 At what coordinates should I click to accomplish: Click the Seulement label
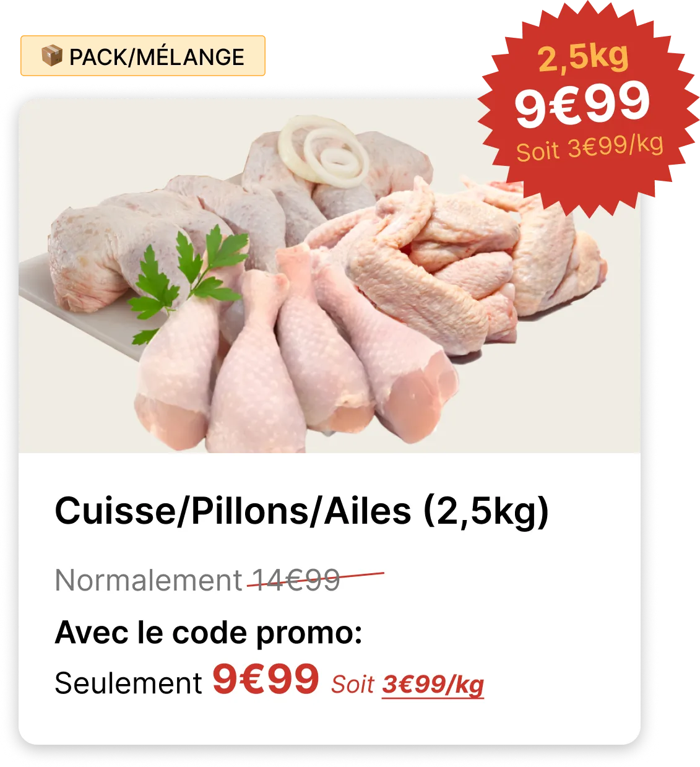click(128, 683)
